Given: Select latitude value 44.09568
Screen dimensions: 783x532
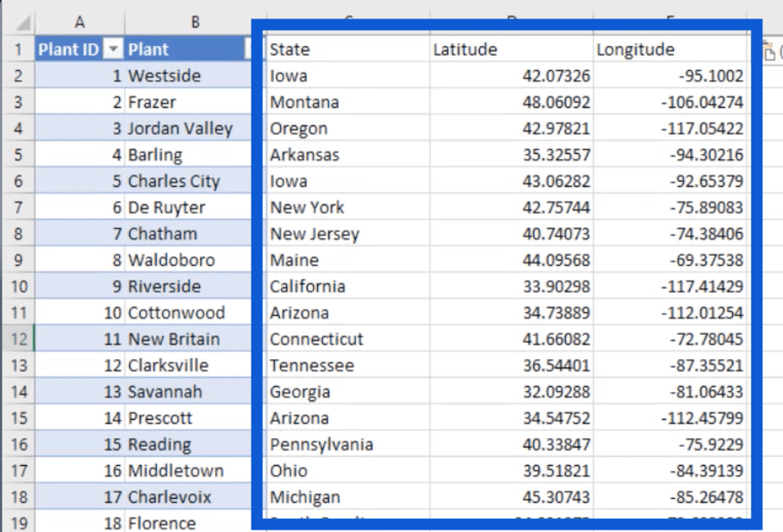Looking at the screenshot, I should click(511, 260).
